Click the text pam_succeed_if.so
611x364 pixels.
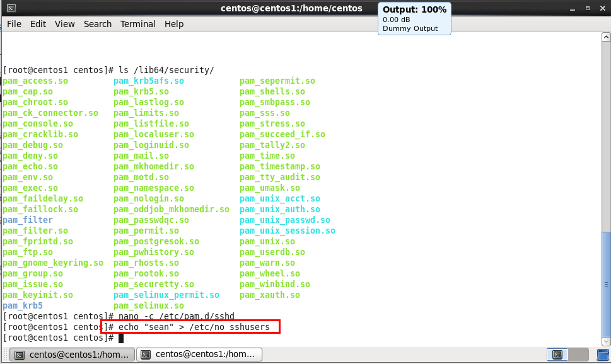[282, 135]
